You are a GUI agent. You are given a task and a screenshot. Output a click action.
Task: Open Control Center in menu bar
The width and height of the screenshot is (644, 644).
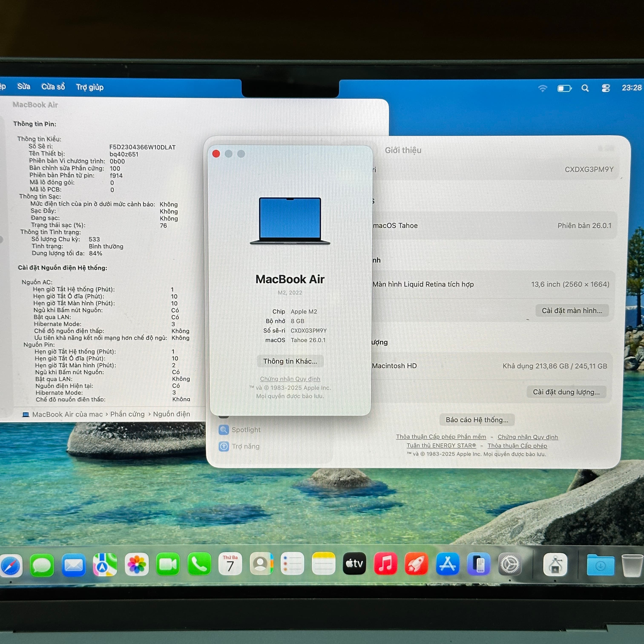[x=606, y=88]
